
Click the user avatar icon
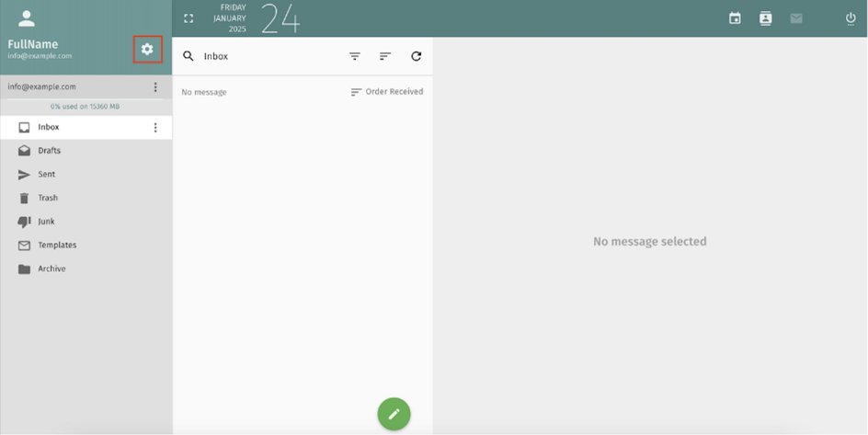pos(27,18)
